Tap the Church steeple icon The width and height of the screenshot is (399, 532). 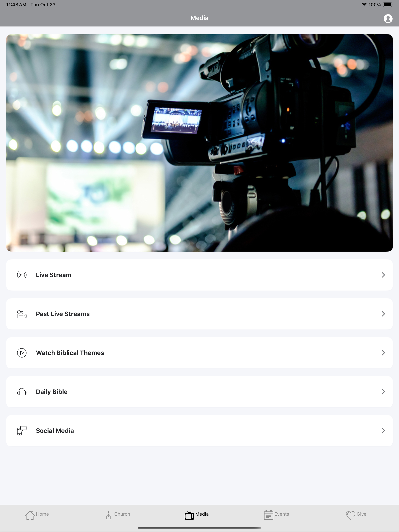[109, 515]
